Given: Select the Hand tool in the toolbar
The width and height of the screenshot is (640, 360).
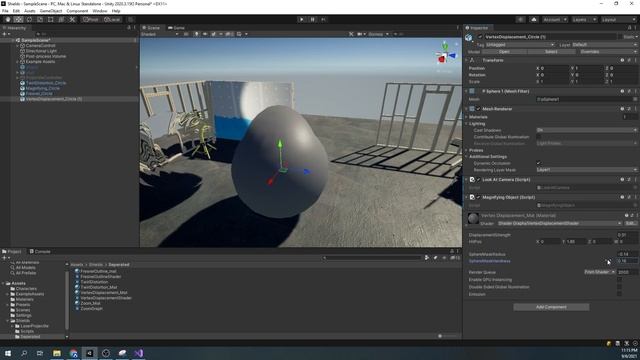Looking at the screenshot, I should [x=8, y=19].
